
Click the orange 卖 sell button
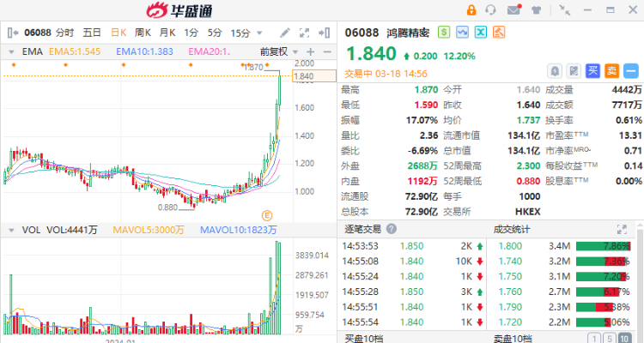click(x=611, y=71)
